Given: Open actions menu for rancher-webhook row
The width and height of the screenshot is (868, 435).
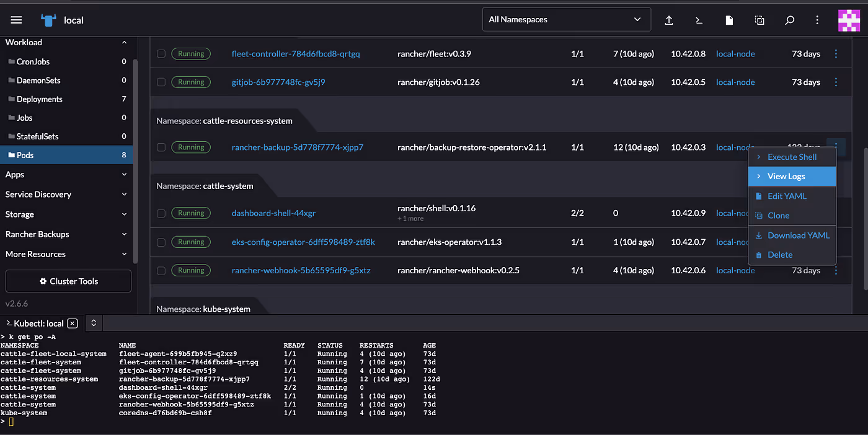Looking at the screenshot, I should tap(836, 270).
